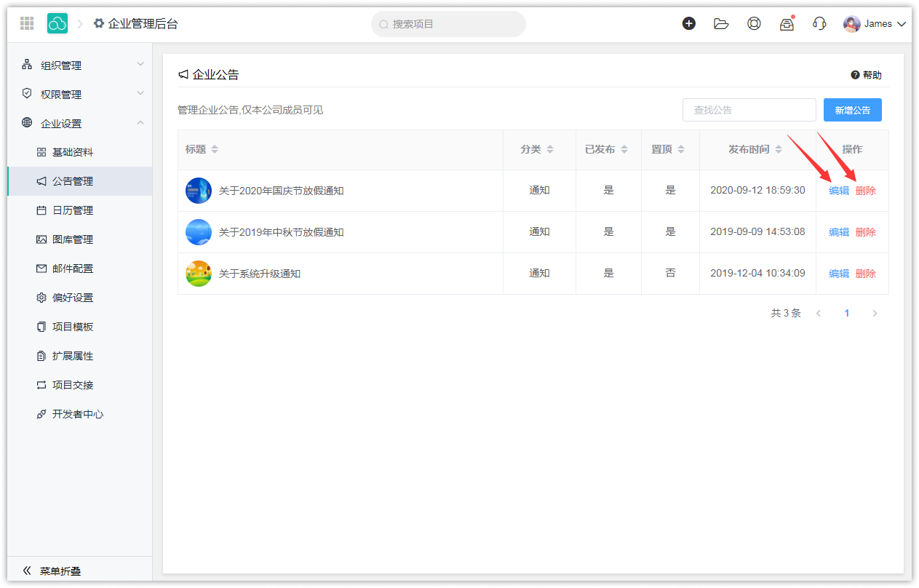
Task: Click the 新增公告 button
Action: click(852, 110)
